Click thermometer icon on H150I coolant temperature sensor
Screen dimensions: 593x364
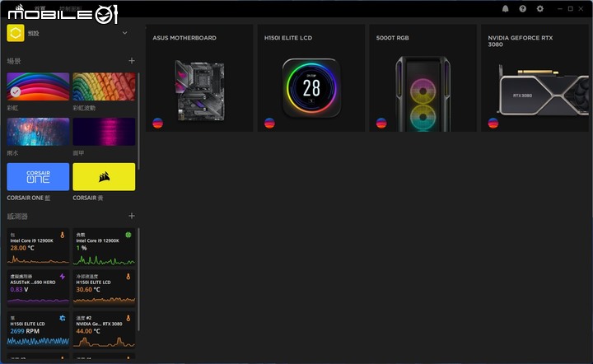point(128,277)
